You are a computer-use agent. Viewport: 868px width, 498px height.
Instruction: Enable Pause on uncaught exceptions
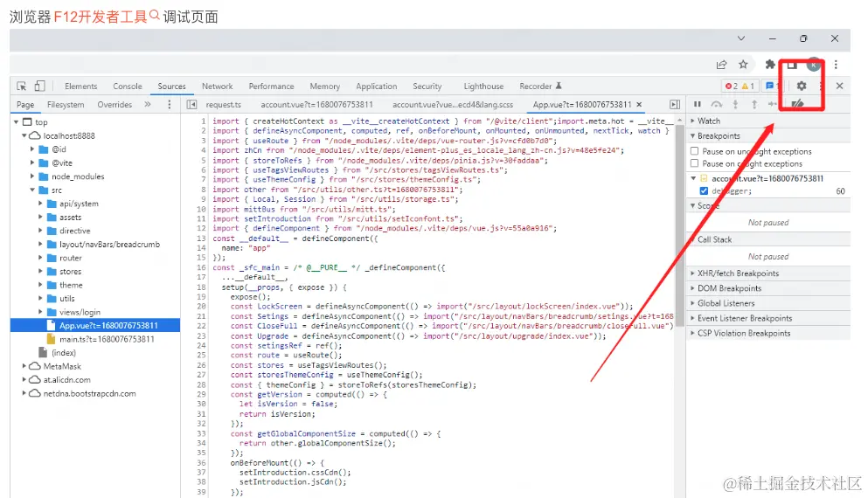(695, 151)
